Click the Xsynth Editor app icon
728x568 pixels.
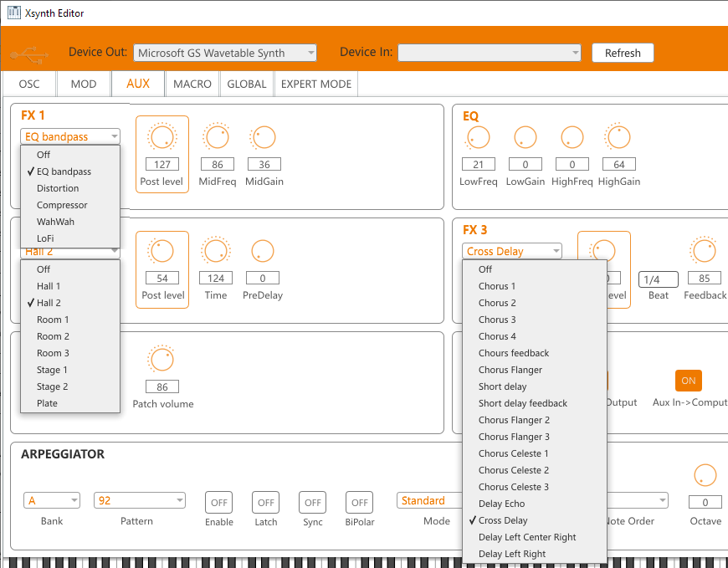tap(14, 13)
